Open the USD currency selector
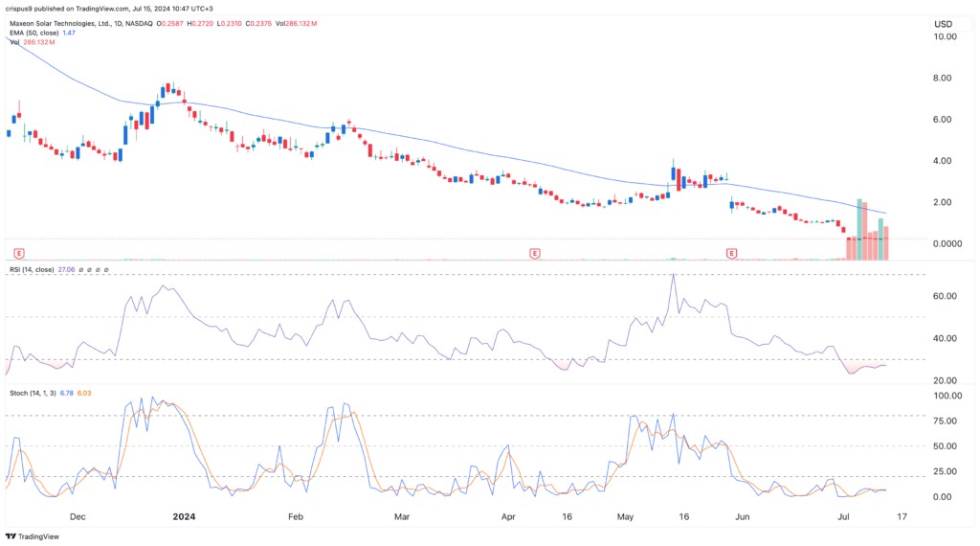The height and width of the screenshot is (546, 980). tap(946, 22)
